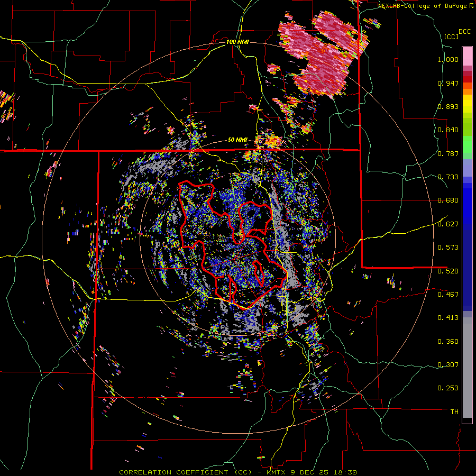Click the 100 NMI range ring label
Screen dimensions: 476x476
pyautogui.click(x=237, y=42)
